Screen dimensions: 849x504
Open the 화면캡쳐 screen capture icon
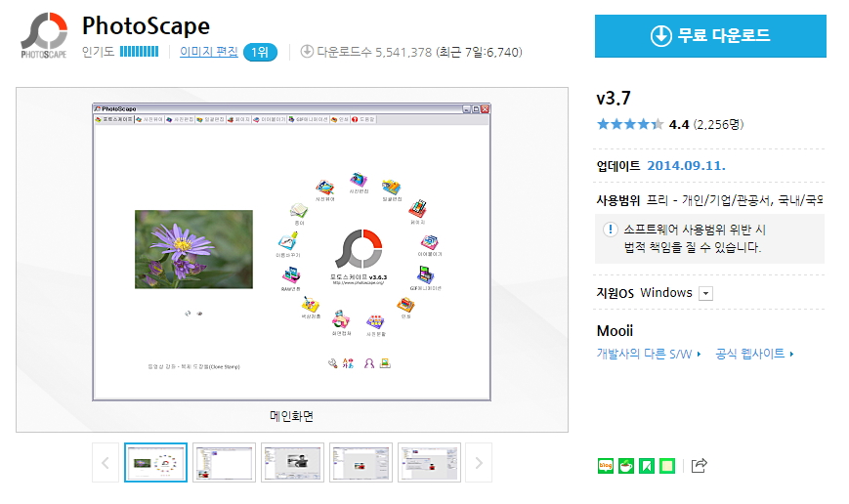(x=341, y=319)
